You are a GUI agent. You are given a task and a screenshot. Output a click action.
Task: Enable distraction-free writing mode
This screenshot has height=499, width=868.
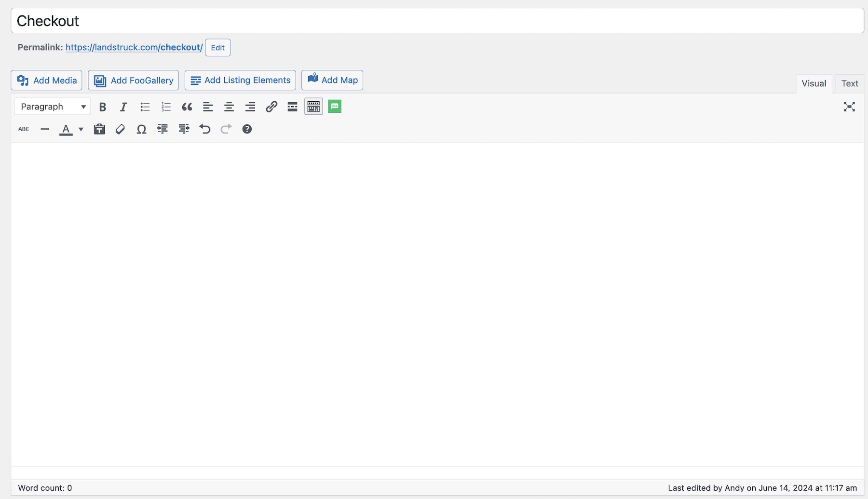(x=849, y=107)
